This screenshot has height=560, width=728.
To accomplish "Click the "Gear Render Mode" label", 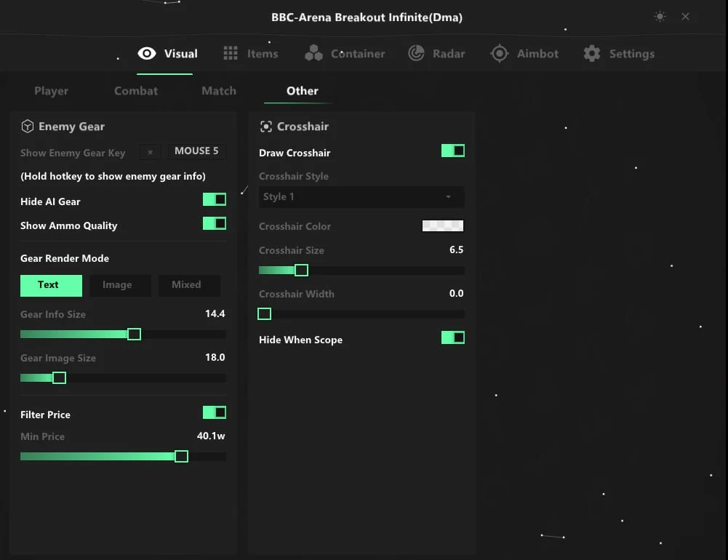I will pos(65,259).
